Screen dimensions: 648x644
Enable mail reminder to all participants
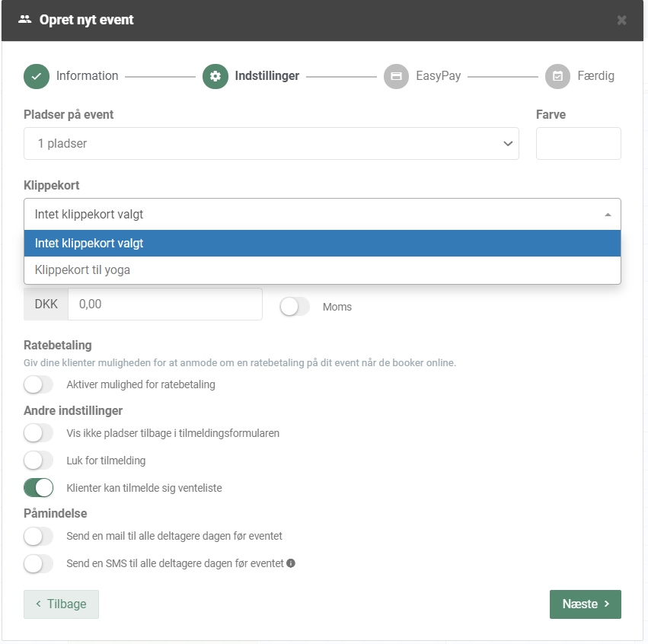click(39, 537)
